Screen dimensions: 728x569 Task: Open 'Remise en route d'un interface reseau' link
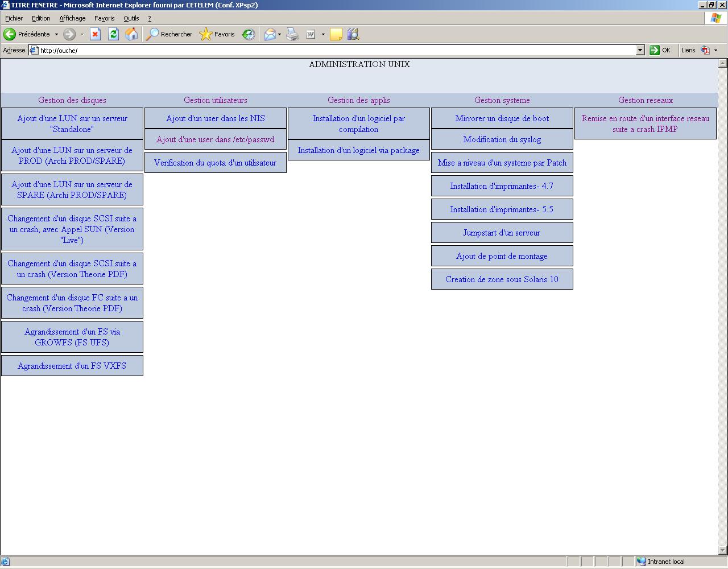[x=646, y=123]
